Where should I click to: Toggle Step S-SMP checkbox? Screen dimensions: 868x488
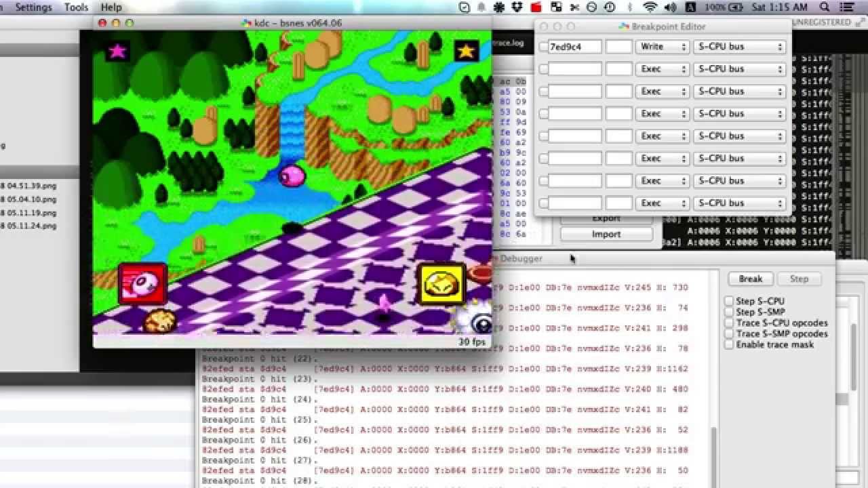click(x=729, y=312)
